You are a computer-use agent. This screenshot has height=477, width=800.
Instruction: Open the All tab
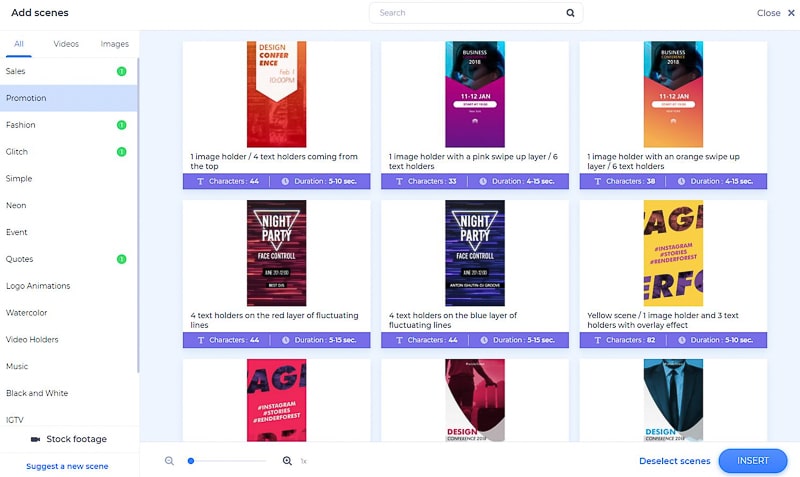(x=19, y=44)
